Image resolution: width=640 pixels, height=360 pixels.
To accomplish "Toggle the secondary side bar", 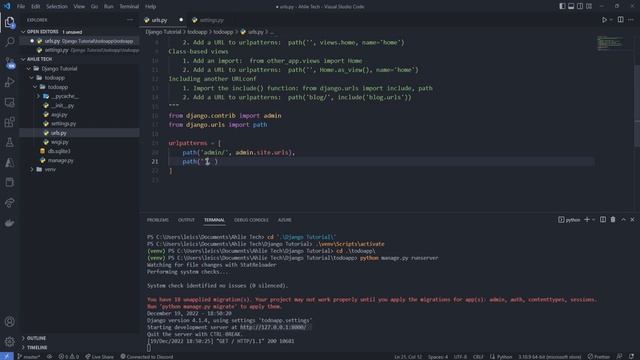I will 580,6.
